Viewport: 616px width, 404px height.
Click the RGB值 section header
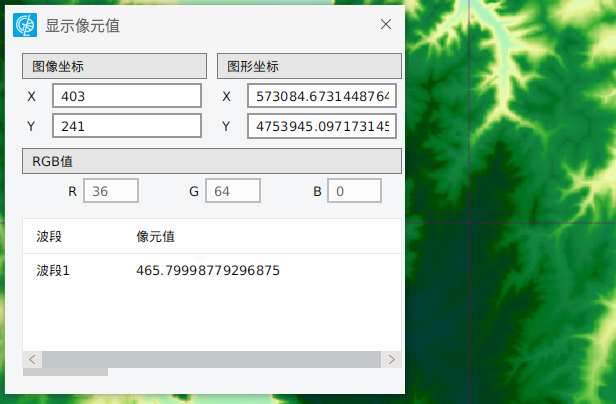pos(211,161)
